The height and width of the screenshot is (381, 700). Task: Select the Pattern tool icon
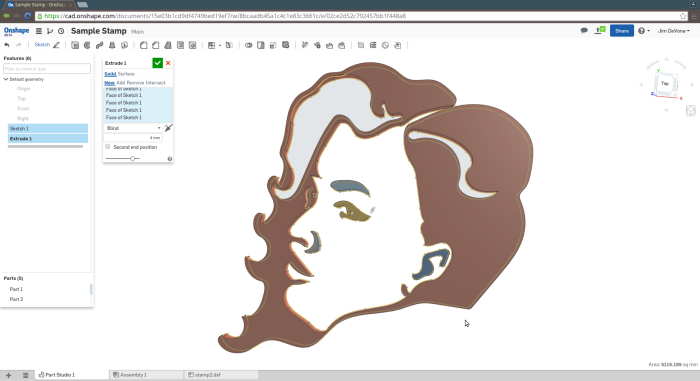(212, 45)
